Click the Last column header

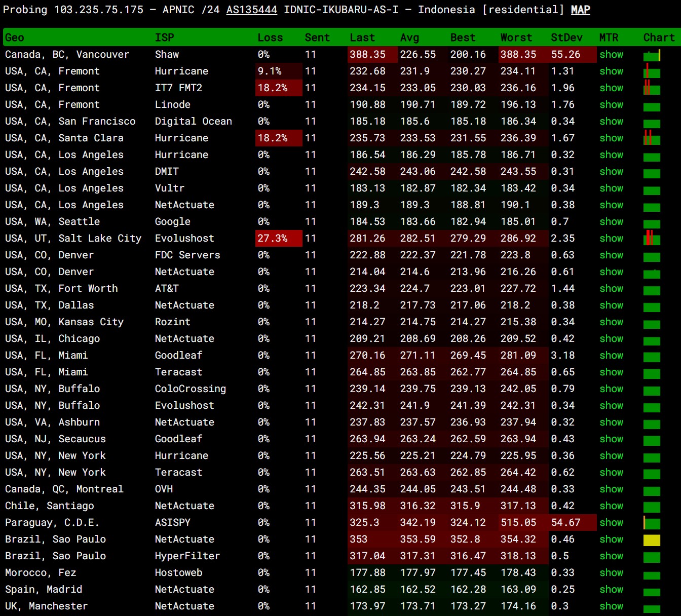(x=362, y=37)
